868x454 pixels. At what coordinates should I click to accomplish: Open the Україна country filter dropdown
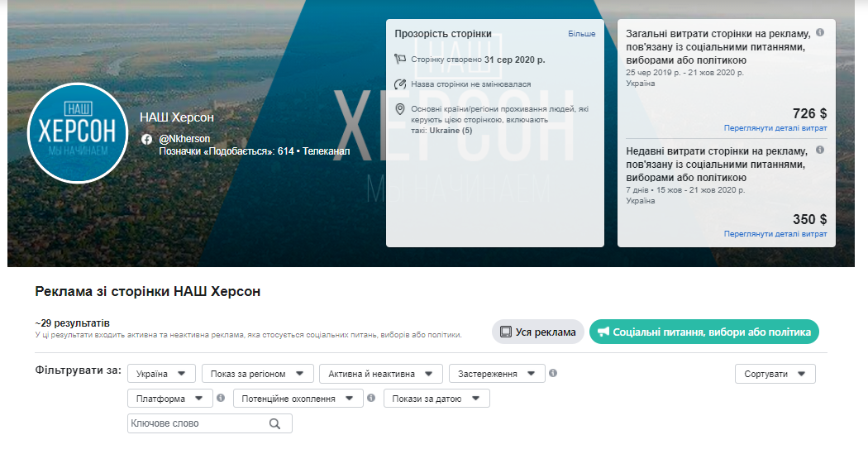pos(162,374)
